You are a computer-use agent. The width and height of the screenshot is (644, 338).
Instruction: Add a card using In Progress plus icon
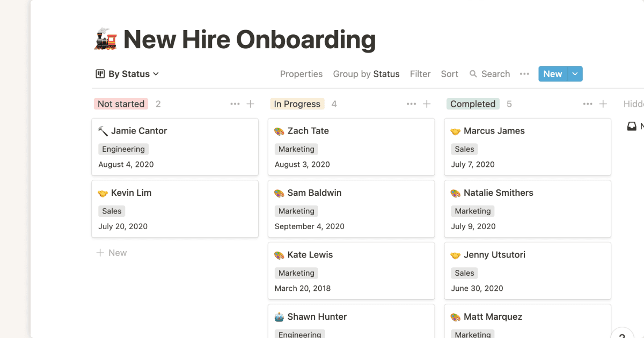pos(427,104)
